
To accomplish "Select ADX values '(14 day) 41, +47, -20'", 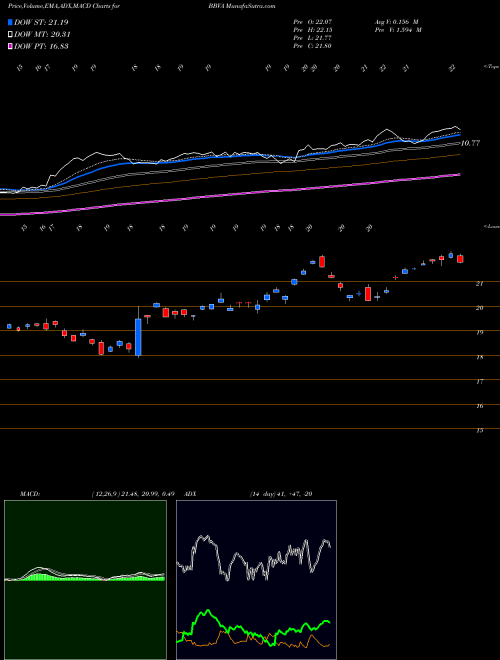I will 281,494.
